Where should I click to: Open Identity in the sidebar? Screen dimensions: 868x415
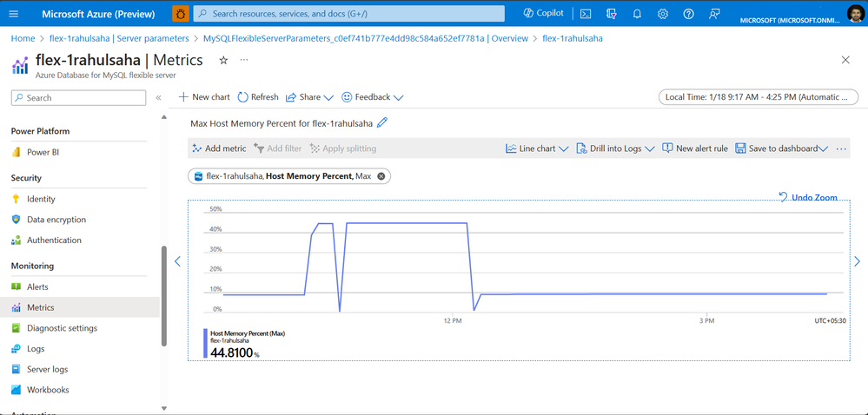point(41,199)
